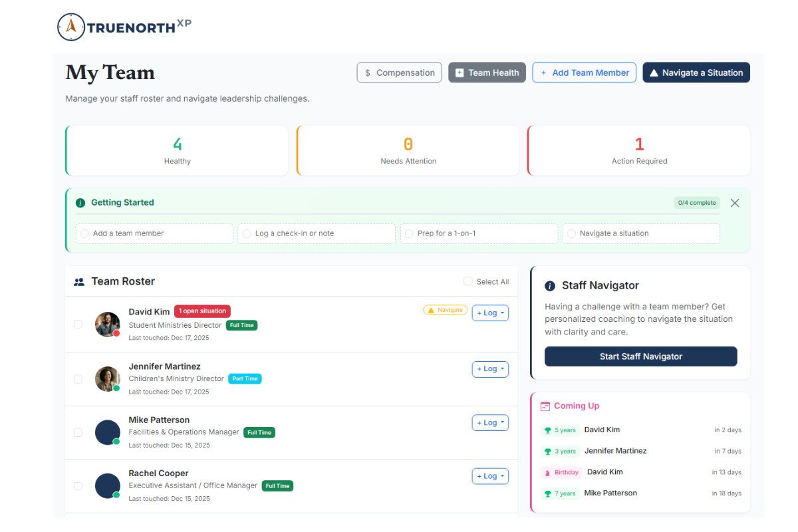The height and width of the screenshot is (532, 798).
Task: Enable the Select All checkbox
Action: pyautogui.click(x=467, y=281)
